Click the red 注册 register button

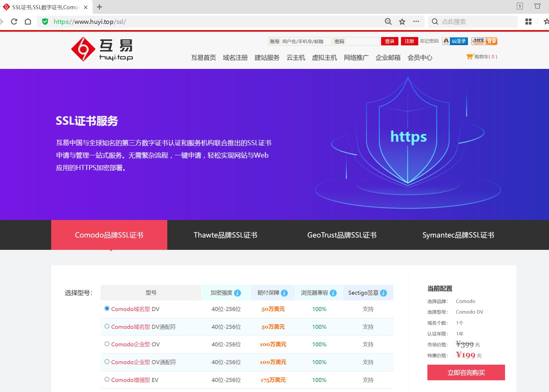pyautogui.click(x=409, y=41)
